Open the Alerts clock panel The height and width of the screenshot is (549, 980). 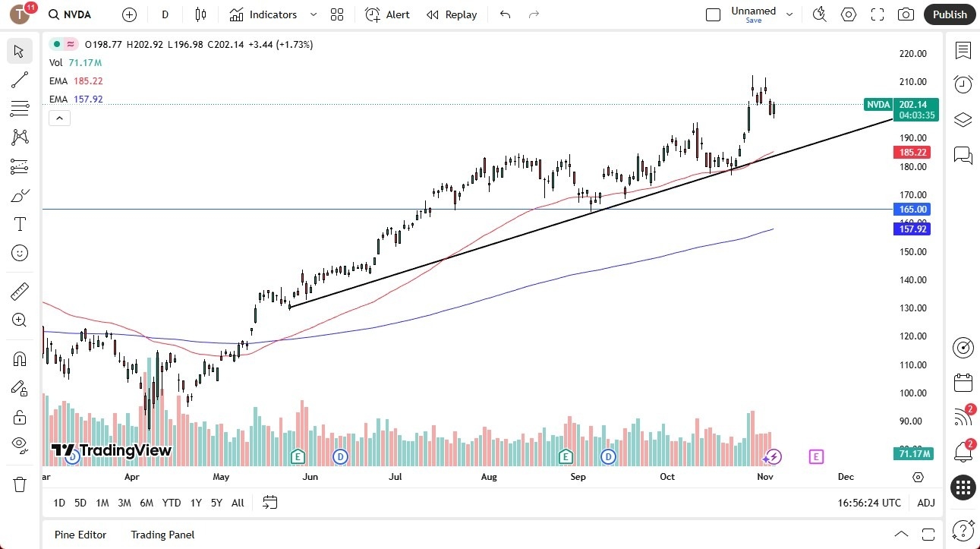[x=963, y=84]
